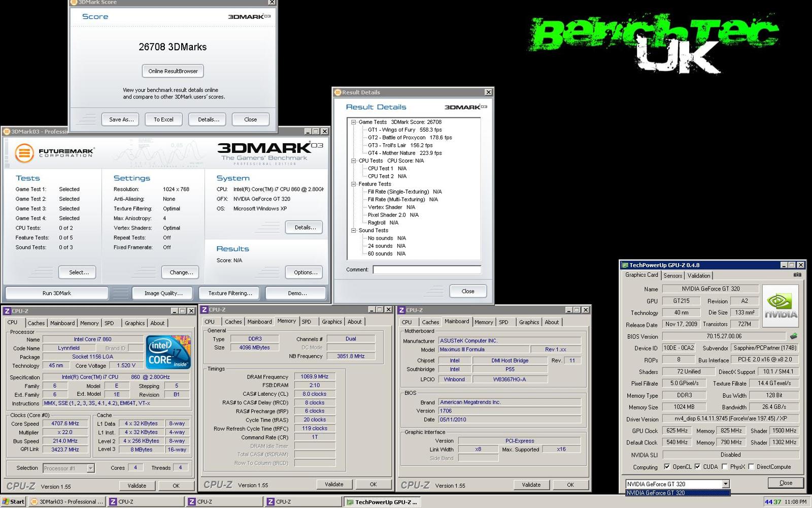Close the Result Details dialog with its Close button
812x508 pixels.
point(468,291)
